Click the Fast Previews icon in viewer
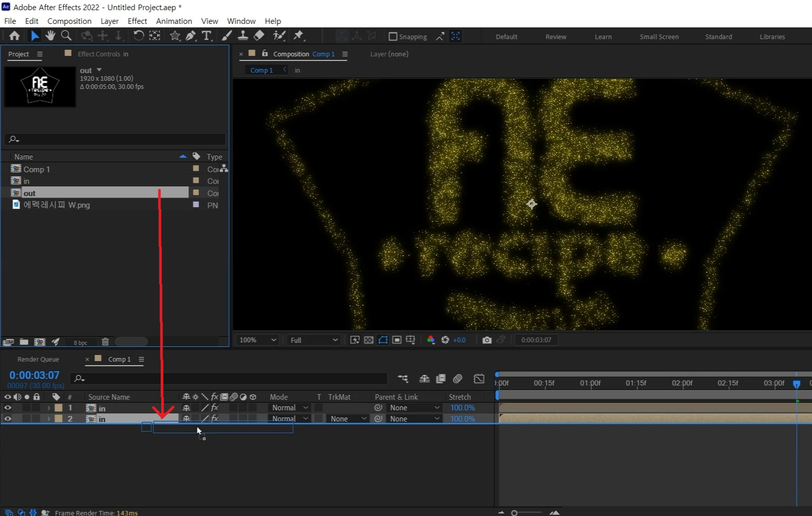812x516 pixels. click(355, 340)
